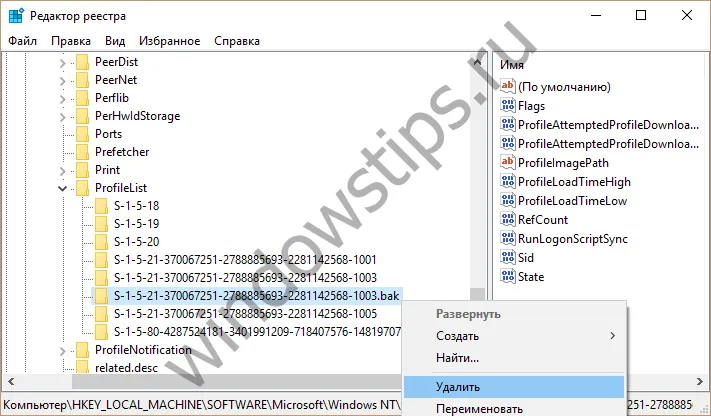Choose Найти... in the context menu
Viewport: 711px width, 416px height.
(514, 358)
